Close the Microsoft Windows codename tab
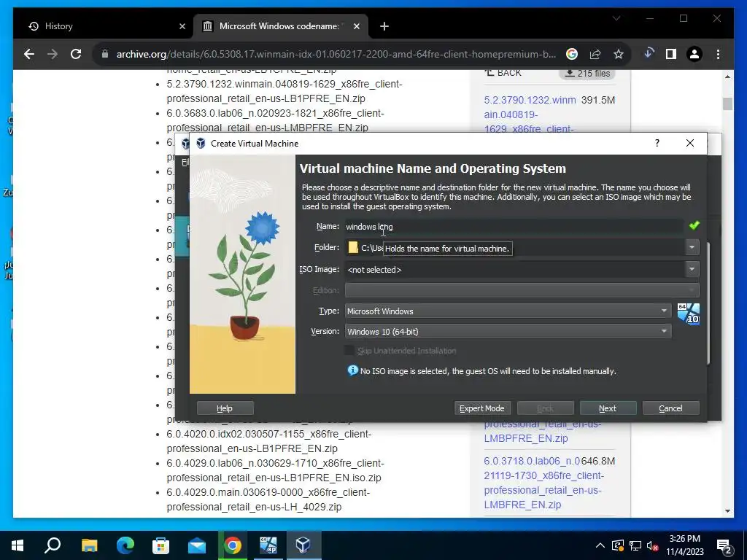This screenshot has width=747, height=560. click(356, 27)
